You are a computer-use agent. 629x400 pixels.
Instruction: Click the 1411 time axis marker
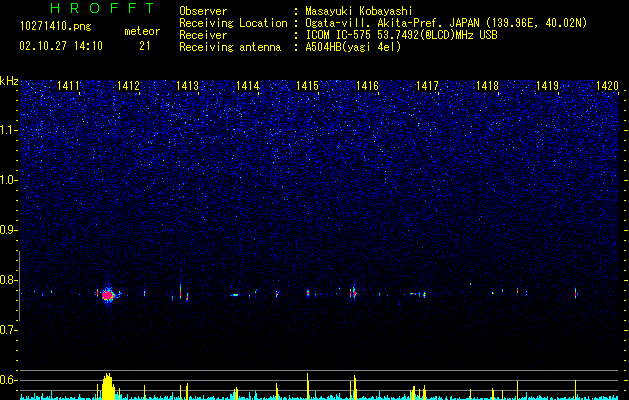(68, 85)
